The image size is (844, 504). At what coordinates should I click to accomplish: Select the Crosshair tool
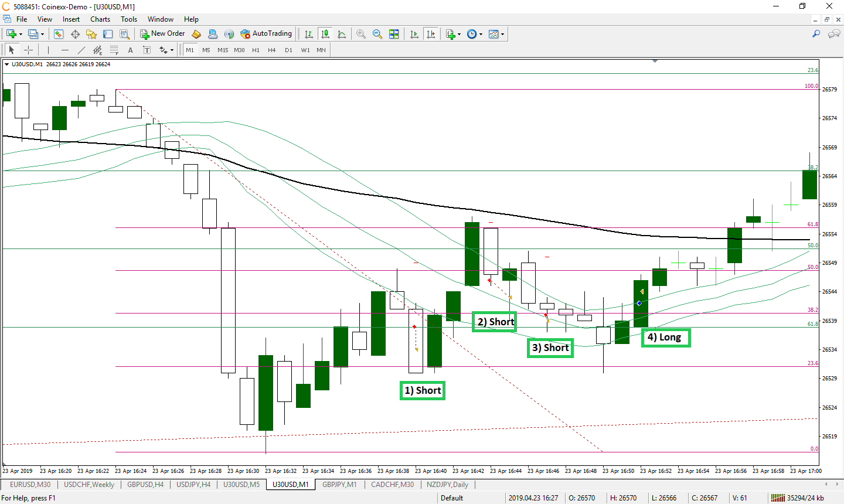[28, 50]
